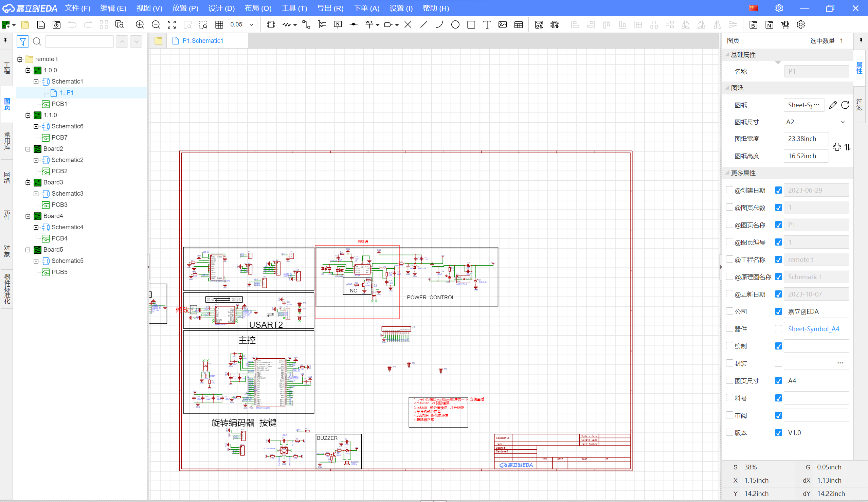Uncheck the blue checkbox in 版本 row

pos(778,433)
